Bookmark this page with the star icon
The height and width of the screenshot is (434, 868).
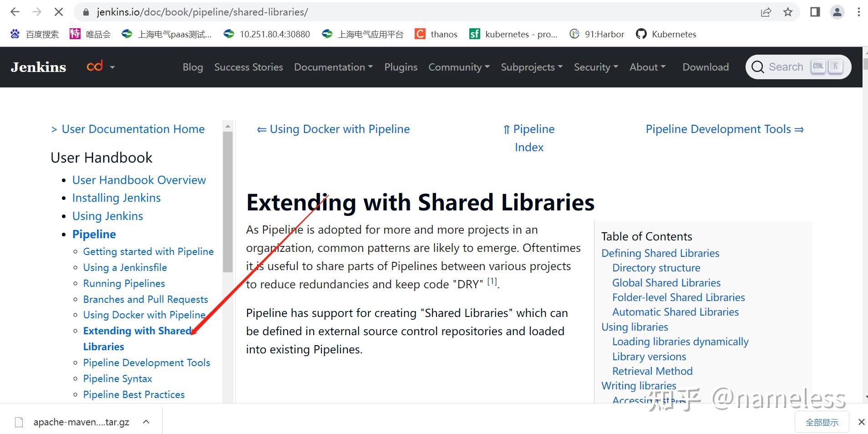(x=788, y=12)
